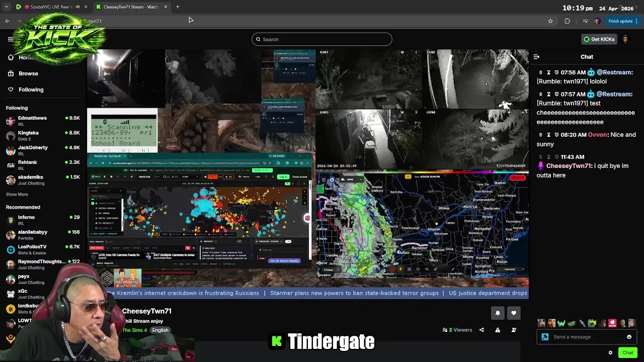Open Edmatthews followed channel
Image resolution: width=644 pixels, height=362 pixels.
coord(43,121)
